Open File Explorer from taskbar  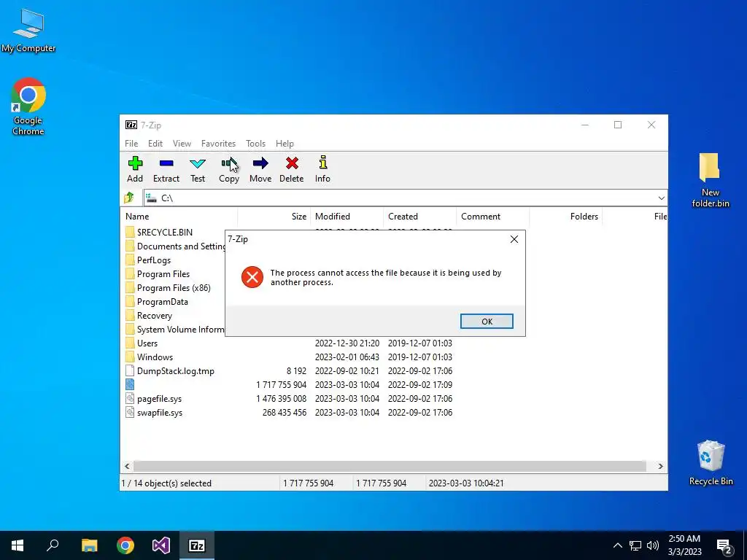[x=89, y=545]
